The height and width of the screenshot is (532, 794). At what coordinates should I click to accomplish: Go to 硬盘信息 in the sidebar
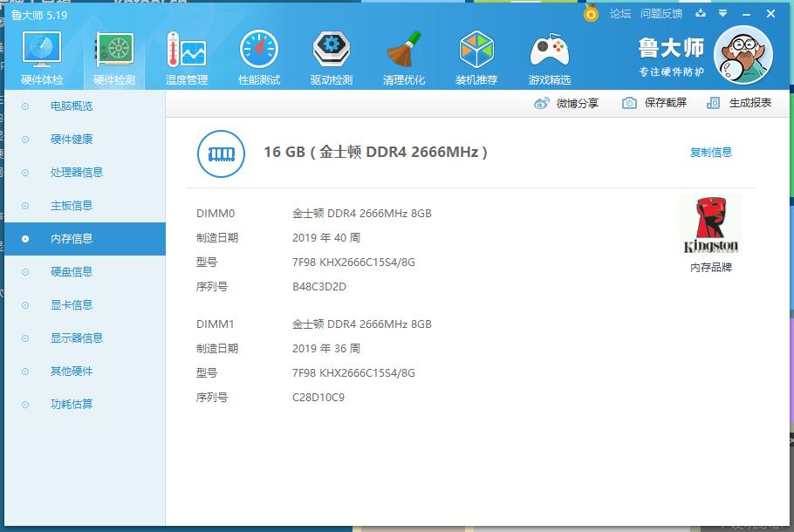pyautogui.click(x=72, y=272)
